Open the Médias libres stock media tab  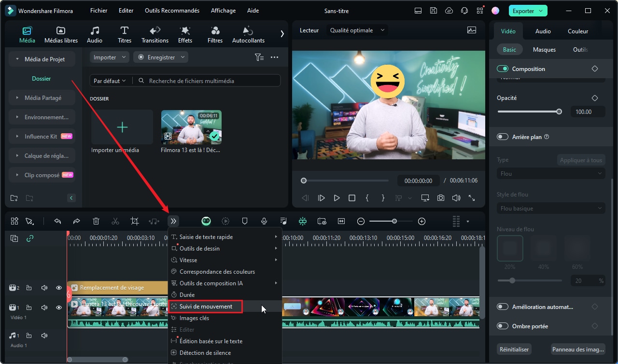[61, 35]
